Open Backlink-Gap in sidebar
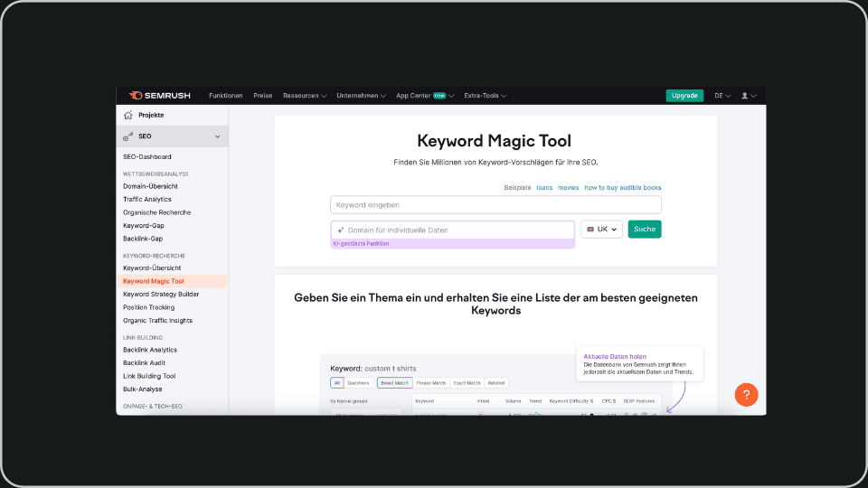This screenshot has height=488, width=868. (x=143, y=239)
